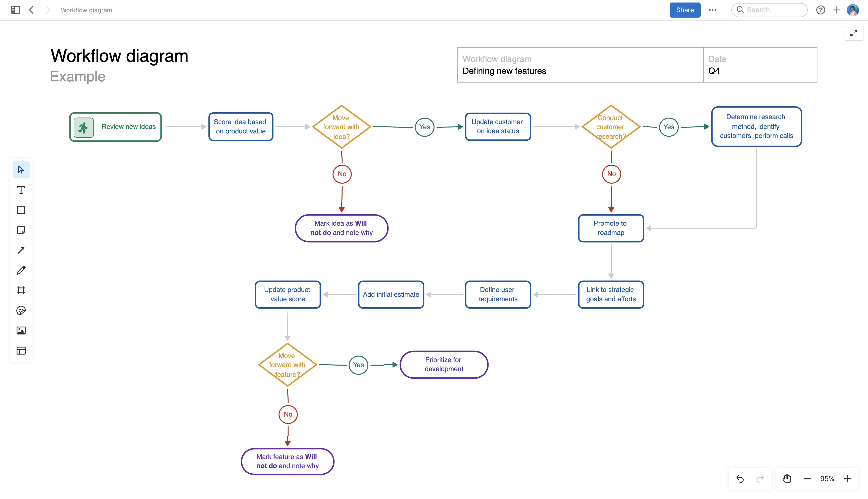Toggle fullscreen canvas view

pyautogui.click(x=853, y=33)
